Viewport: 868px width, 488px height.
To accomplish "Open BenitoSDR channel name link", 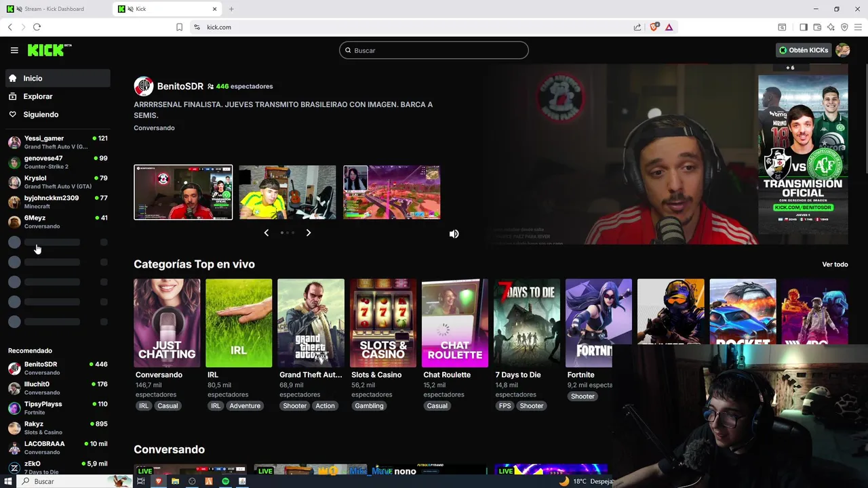I will (180, 87).
